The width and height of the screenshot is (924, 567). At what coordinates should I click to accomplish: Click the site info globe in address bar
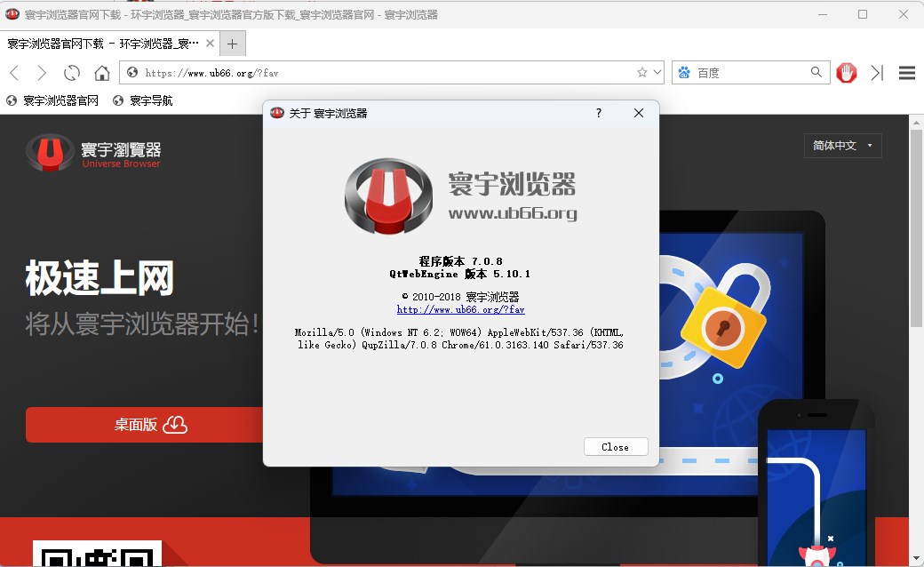[x=132, y=73]
